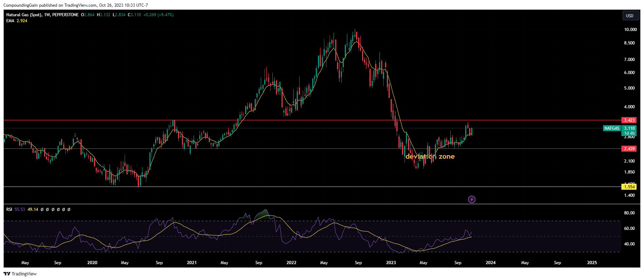644x280 pixels.
Task: Click the open value "2.864"
Action: pyautogui.click(x=89, y=15)
